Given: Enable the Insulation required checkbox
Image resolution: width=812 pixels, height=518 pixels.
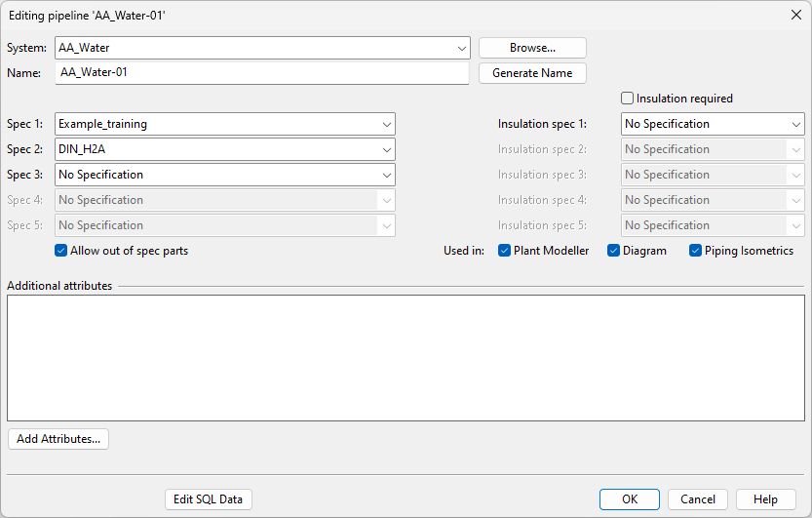Looking at the screenshot, I should click(x=628, y=99).
